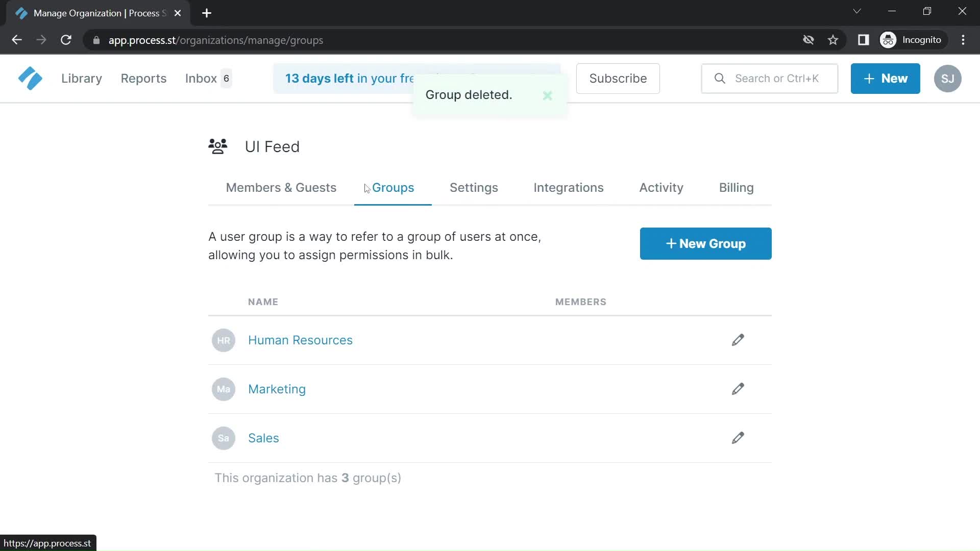The width and height of the screenshot is (980, 551).
Task: Click the edit icon for Human Resources group
Action: point(738,340)
